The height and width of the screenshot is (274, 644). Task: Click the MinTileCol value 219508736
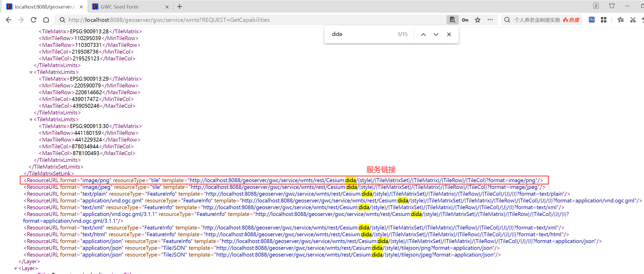pyautogui.click(x=85, y=52)
